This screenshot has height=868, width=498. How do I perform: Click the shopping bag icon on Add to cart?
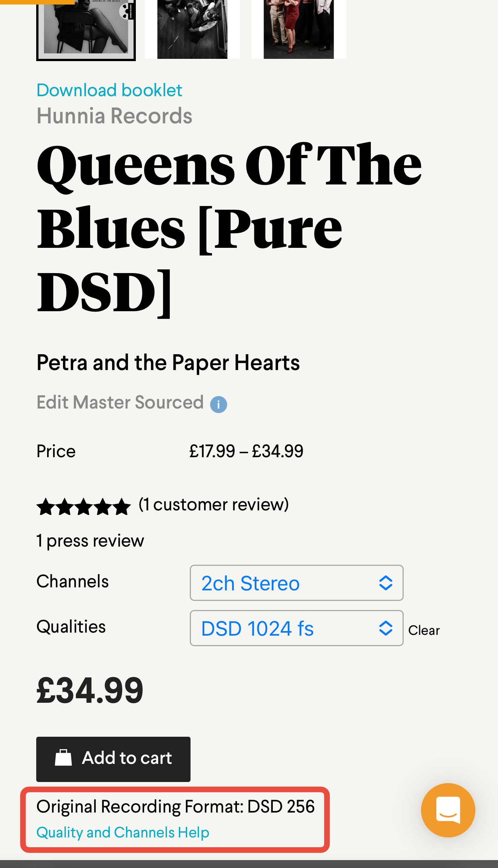pyautogui.click(x=63, y=758)
